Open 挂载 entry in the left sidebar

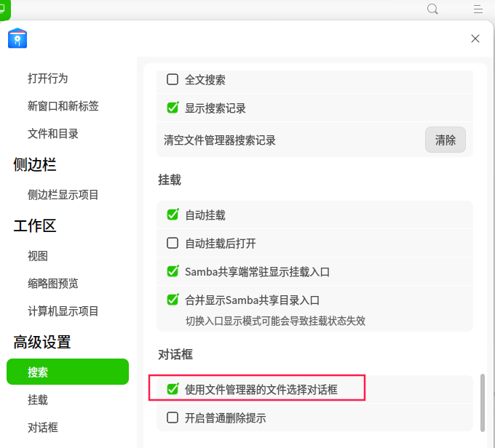coord(38,400)
